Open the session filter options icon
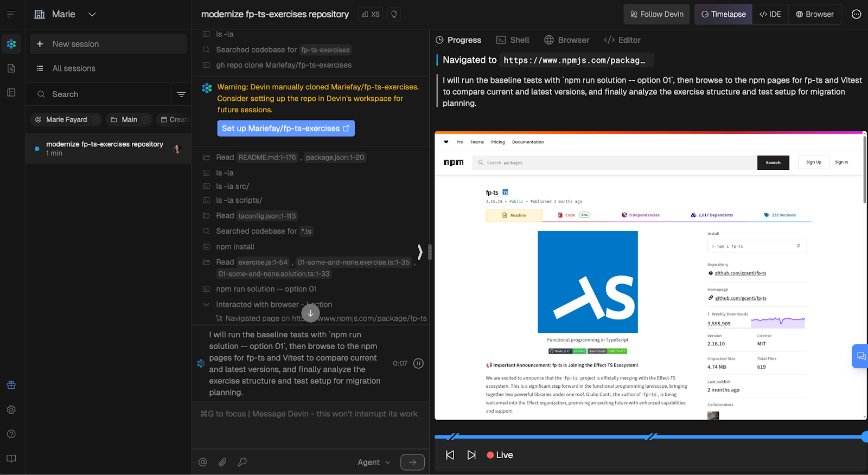The height and width of the screenshot is (475, 868). coord(181,94)
